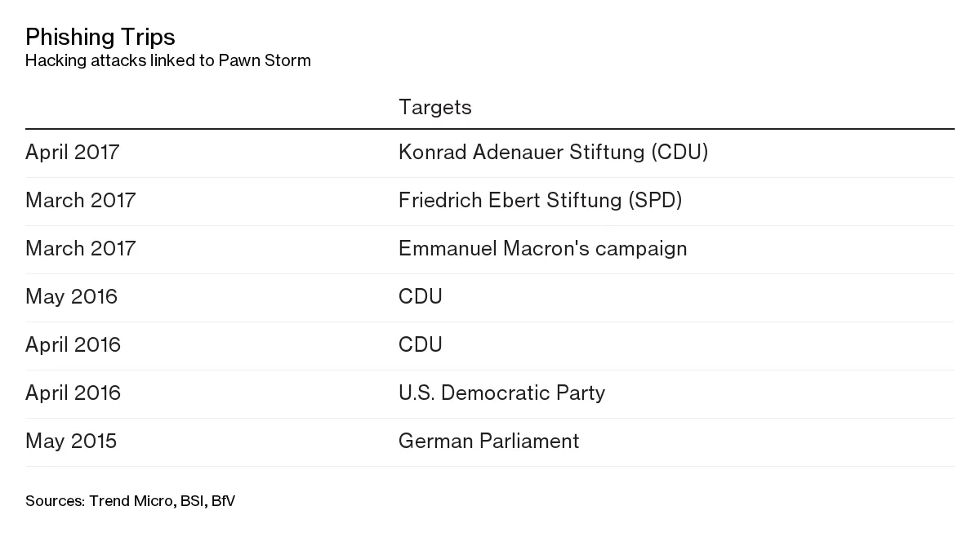Click the "Targets" column header

click(434, 107)
